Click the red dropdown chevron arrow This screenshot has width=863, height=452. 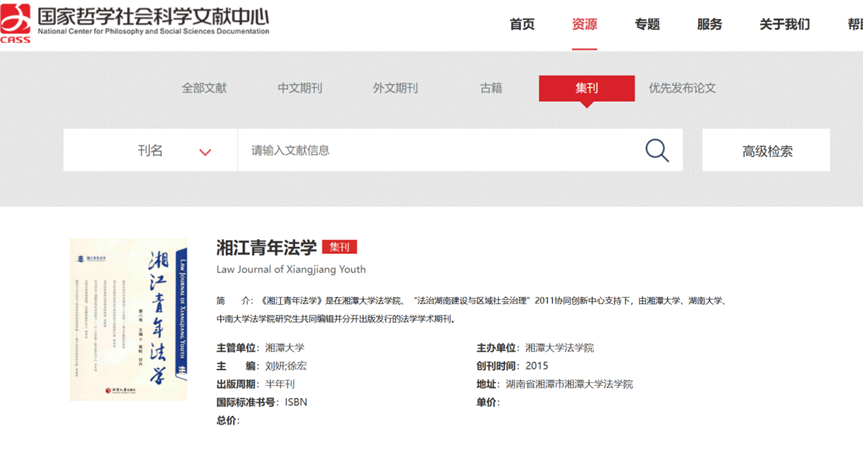205,152
